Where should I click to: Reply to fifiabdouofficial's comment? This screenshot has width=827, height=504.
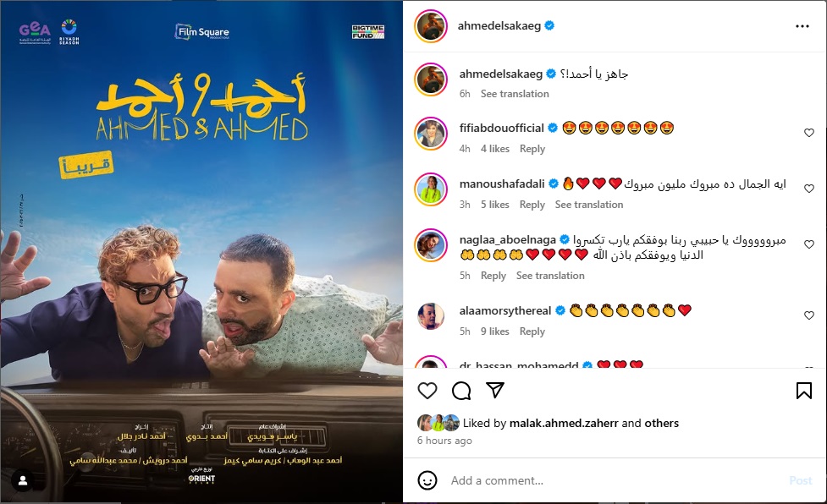[532, 149]
